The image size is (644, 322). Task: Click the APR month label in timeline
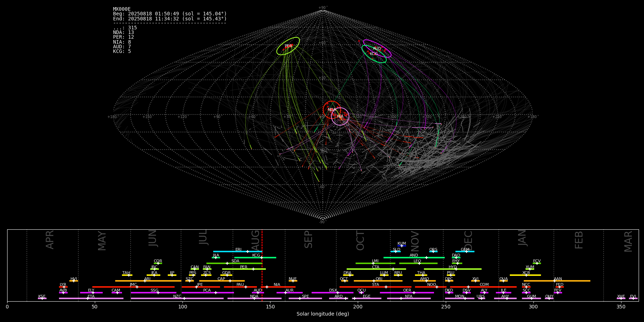50,240
